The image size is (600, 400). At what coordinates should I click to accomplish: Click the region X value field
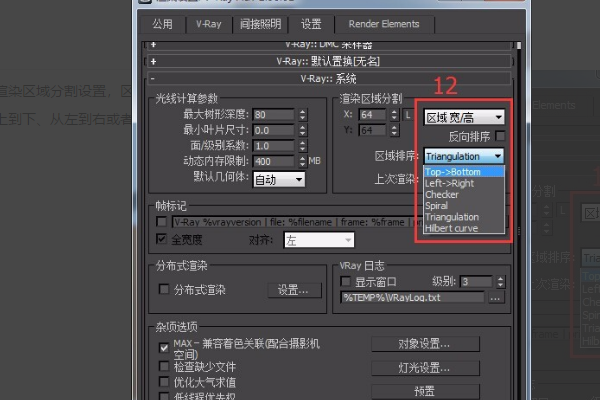pyautogui.click(x=372, y=114)
